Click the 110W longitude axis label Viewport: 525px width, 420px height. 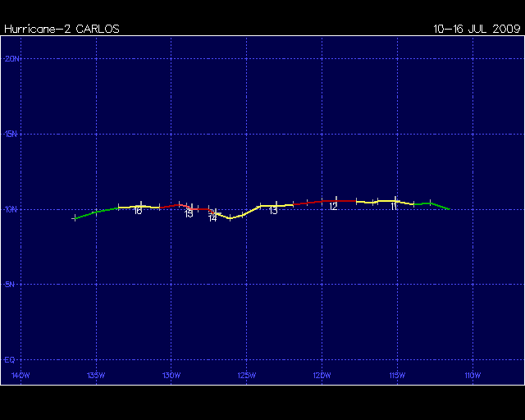click(472, 376)
